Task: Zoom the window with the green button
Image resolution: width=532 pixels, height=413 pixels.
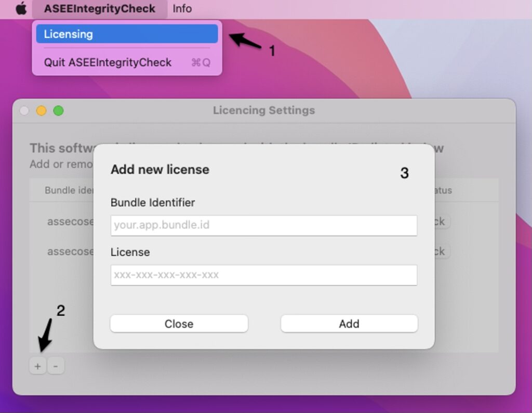Action: point(59,111)
